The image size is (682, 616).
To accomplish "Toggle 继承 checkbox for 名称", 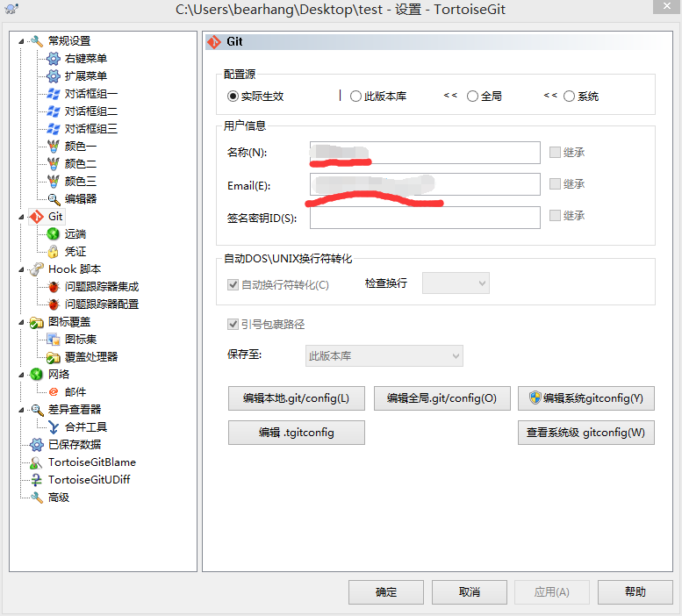I will (555, 152).
